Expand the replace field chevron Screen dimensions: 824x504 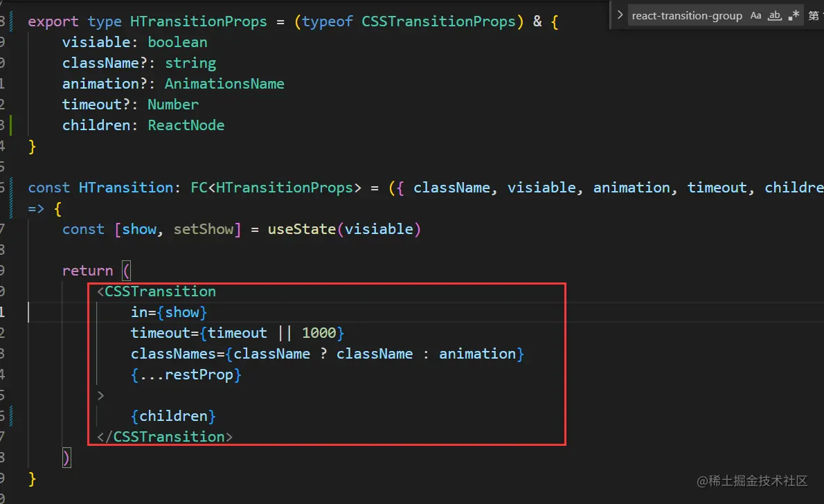coord(620,15)
